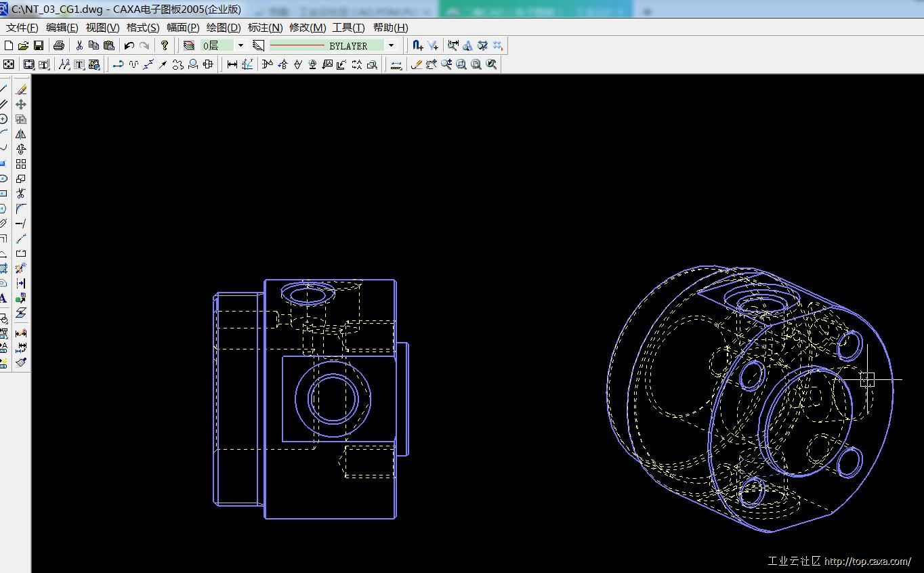The image size is (924, 573).
Task: Save the drawing with floppy disk icon
Action: [38, 45]
